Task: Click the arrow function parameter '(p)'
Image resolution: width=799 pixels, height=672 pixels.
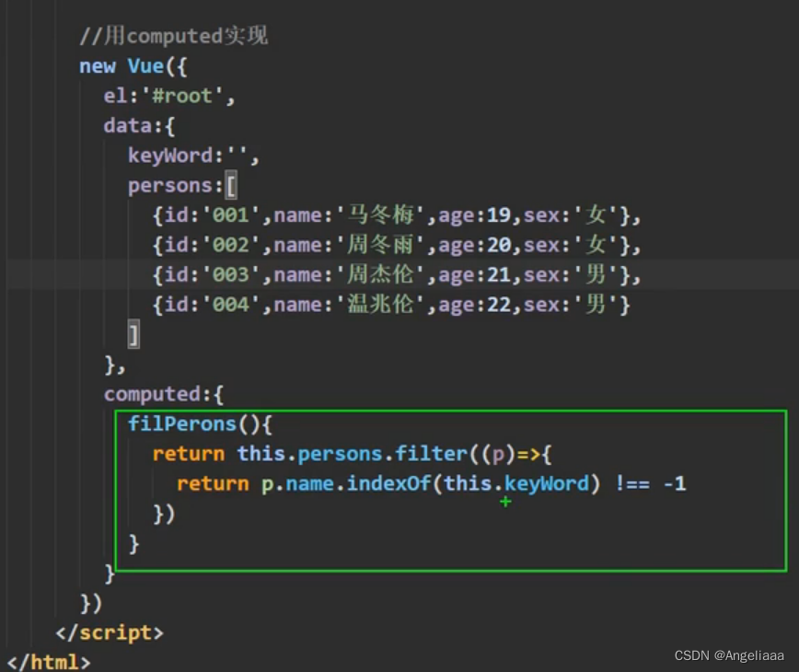Action: (498, 454)
